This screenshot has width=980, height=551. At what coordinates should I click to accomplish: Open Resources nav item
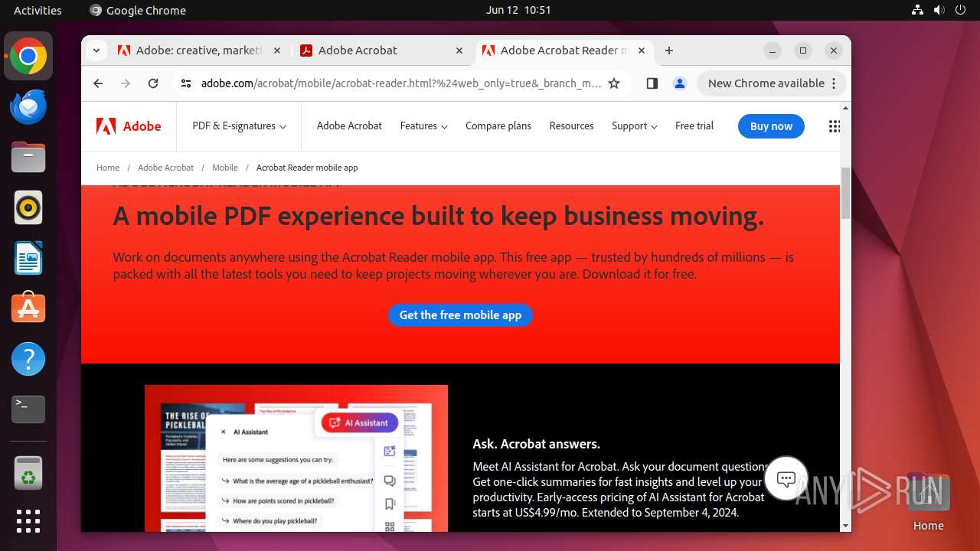pyautogui.click(x=571, y=126)
